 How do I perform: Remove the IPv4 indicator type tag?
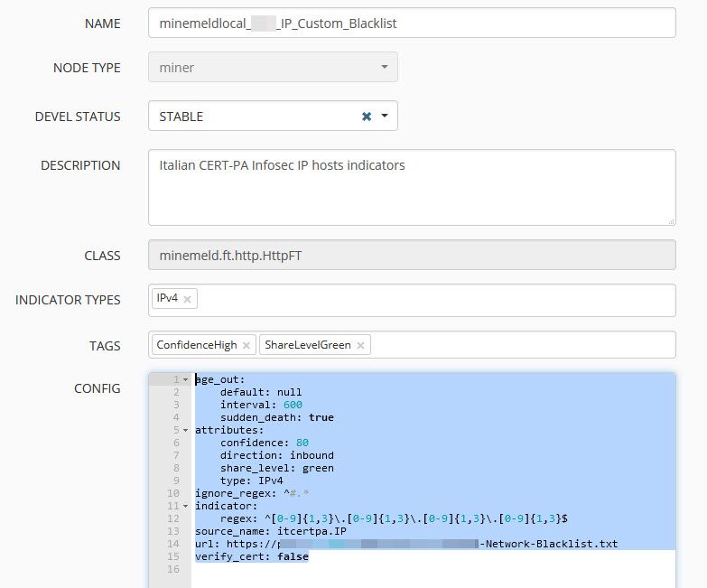[187, 299]
